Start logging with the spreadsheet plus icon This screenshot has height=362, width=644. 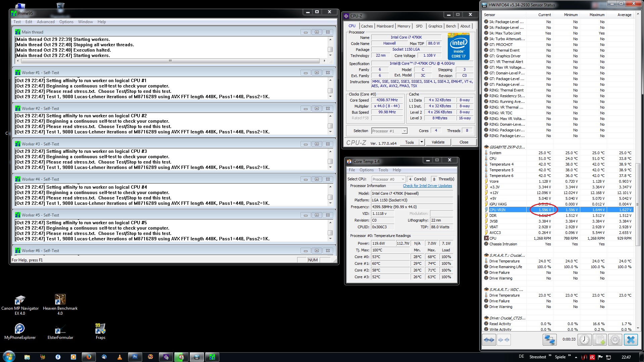click(x=599, y=340)
